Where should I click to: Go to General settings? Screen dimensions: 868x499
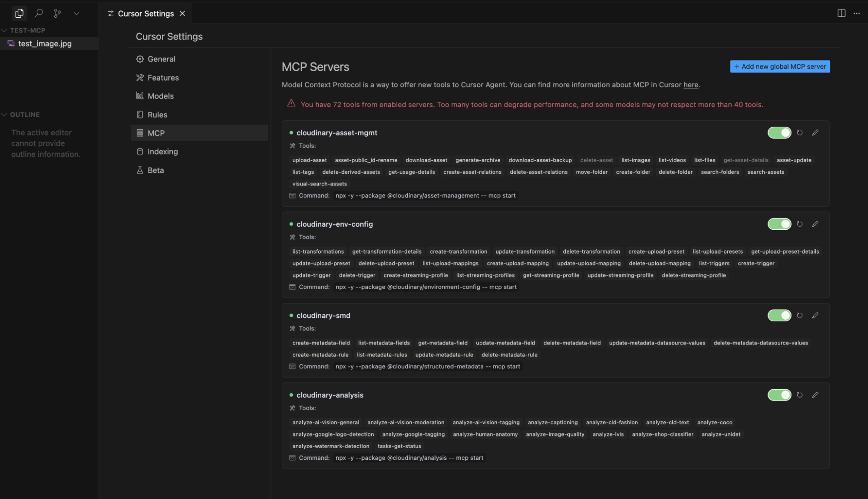click(x=199, y=59)
